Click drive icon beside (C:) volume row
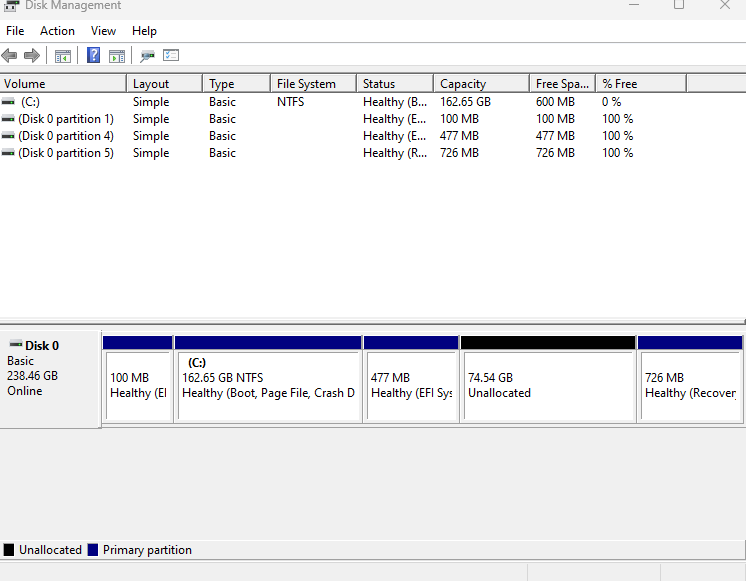 pos(8,102)
